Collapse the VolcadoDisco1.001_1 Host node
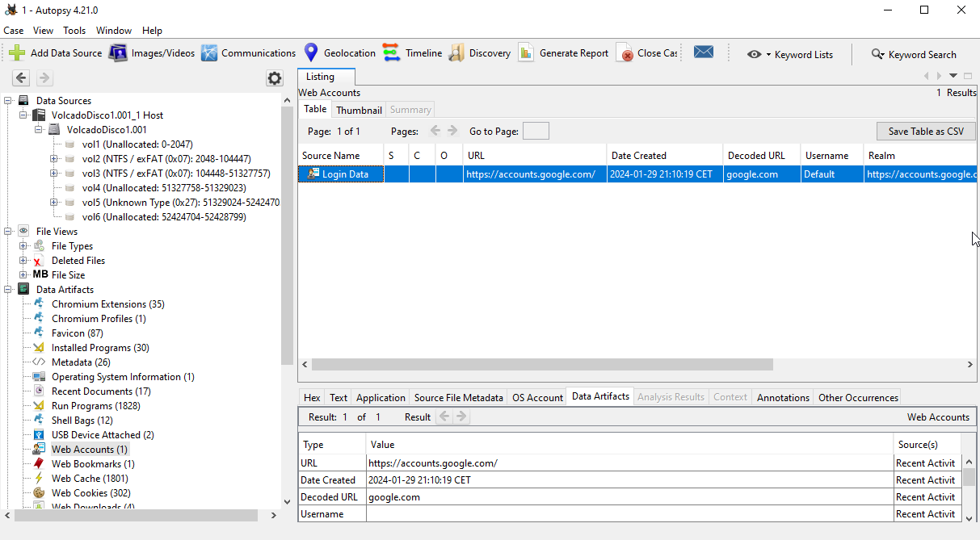This screenshot has width=980, height=540. (23, 115)
